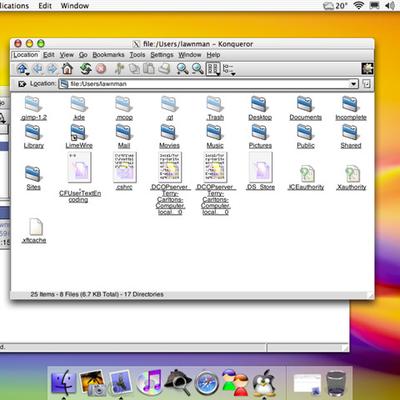Open the Tools menu
The image size is (400, 400).
pos(137,55)
